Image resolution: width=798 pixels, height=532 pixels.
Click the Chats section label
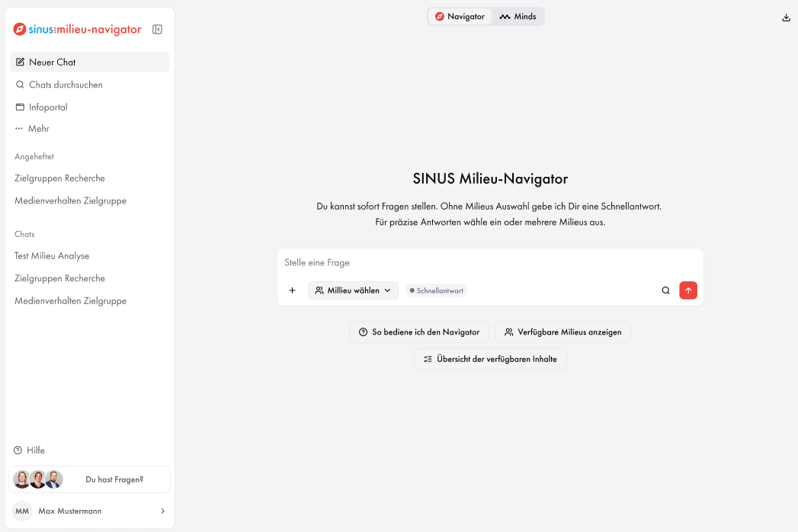click(24, 234)
